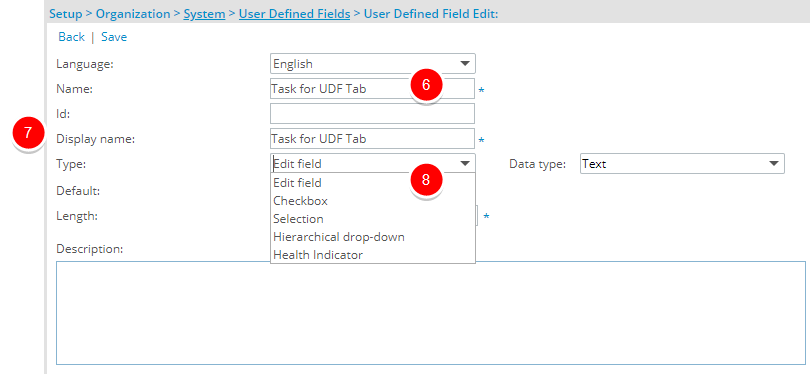Focus the Display name input
This screenshot has width=810, height=374.
(x=372, y=138)
